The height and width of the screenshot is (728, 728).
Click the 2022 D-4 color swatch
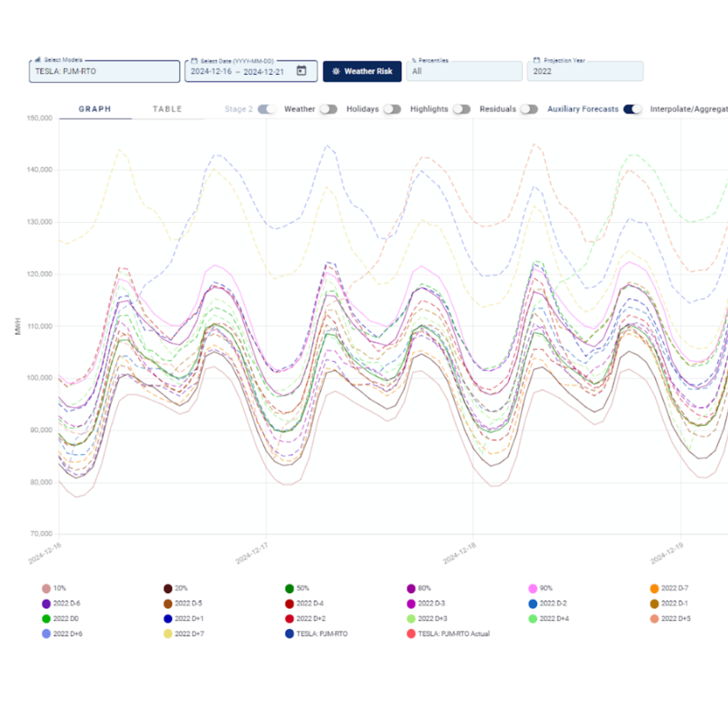pos(289,604)
